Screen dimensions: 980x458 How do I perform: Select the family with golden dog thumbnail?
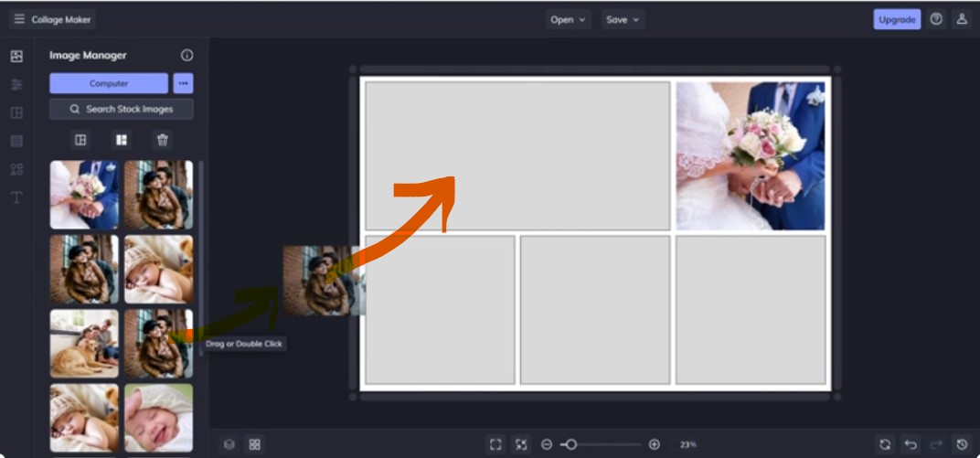(84, 344)
